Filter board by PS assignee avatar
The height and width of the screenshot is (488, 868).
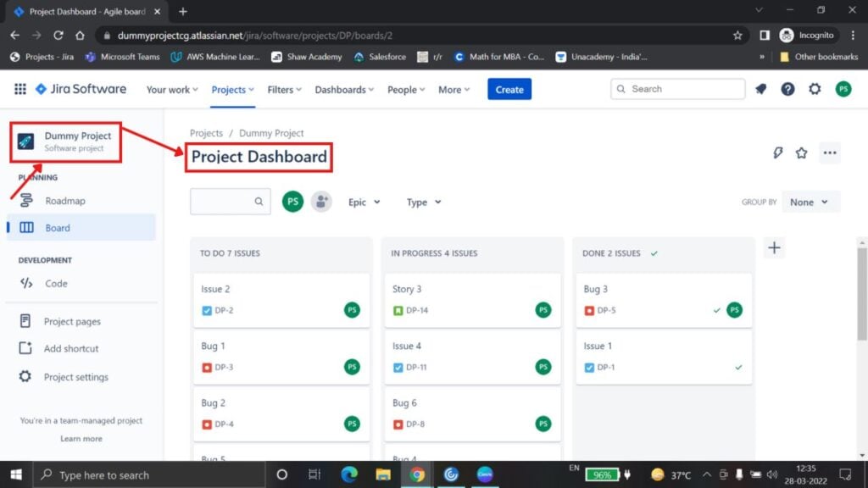coord(292,202)
